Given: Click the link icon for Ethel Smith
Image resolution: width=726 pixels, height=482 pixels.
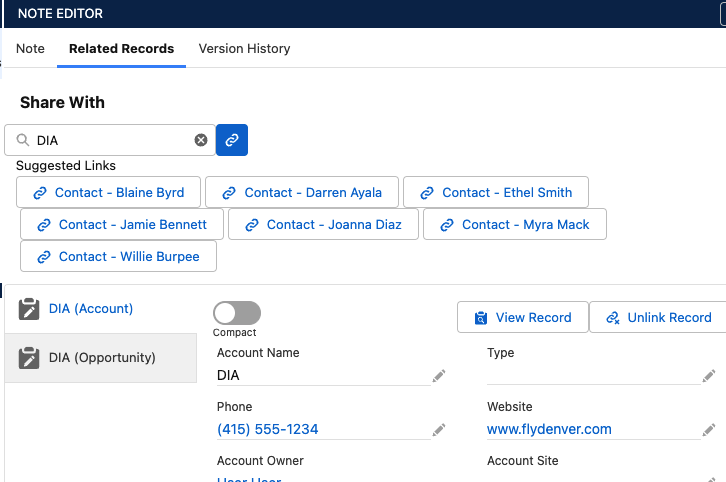Looking at the screenshot, I should pos(427,193).
